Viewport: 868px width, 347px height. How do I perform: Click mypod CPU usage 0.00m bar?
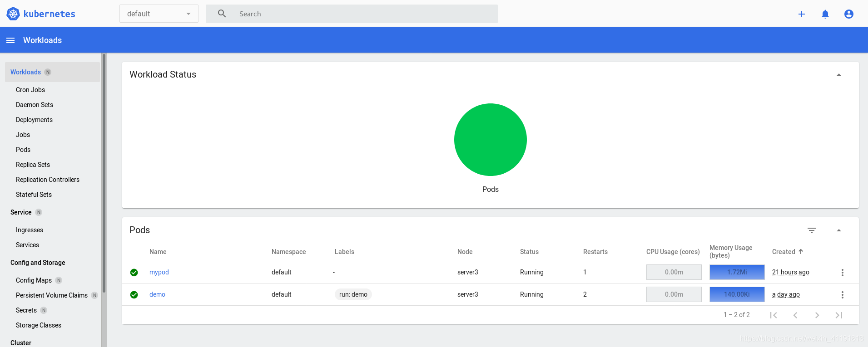coord(674,272)
